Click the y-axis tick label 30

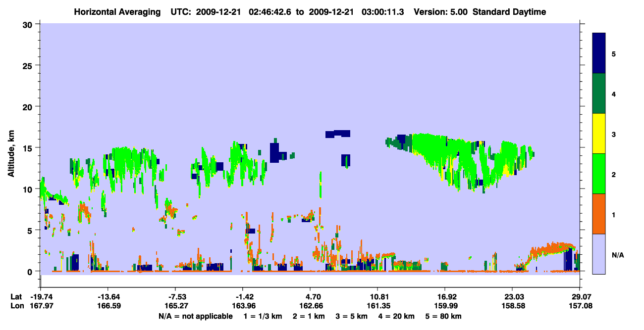tap(29, 25)
